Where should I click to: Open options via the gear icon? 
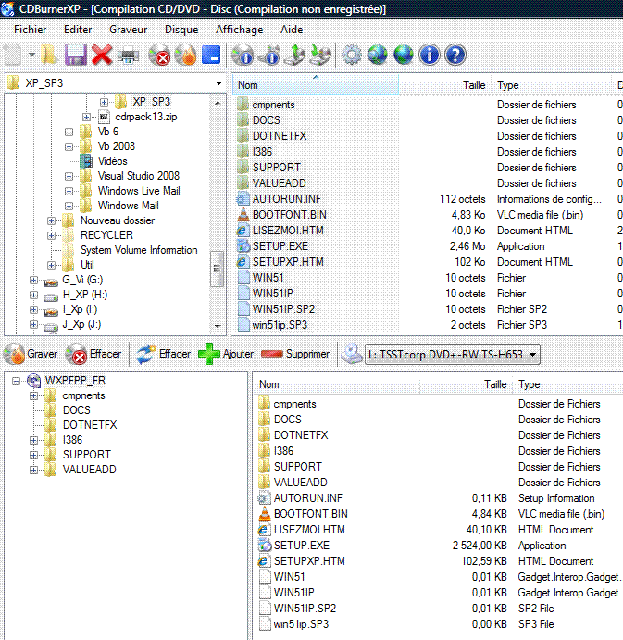pyautogui.click(x=352, y=55)
